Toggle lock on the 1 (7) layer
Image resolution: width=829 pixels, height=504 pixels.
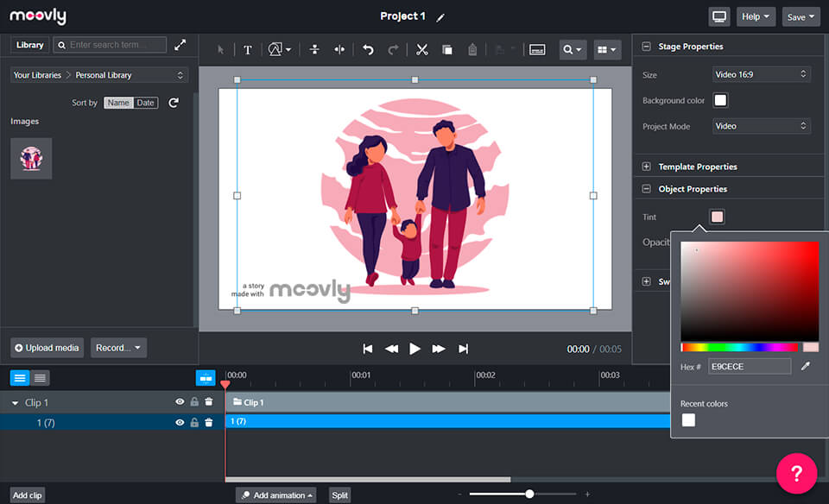(x=194, y=423)
